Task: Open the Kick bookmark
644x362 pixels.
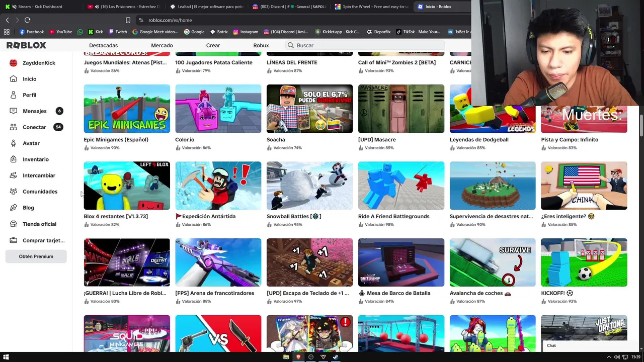Action: 96,32
